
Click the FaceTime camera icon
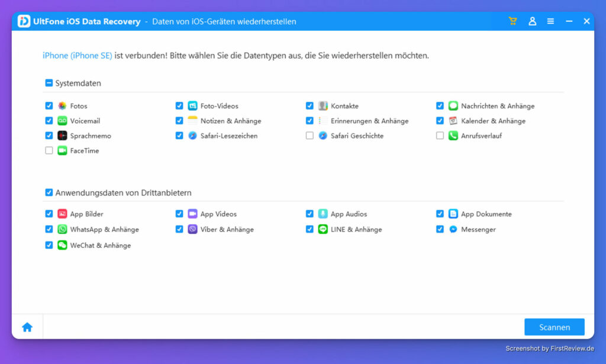pos(62,151)
